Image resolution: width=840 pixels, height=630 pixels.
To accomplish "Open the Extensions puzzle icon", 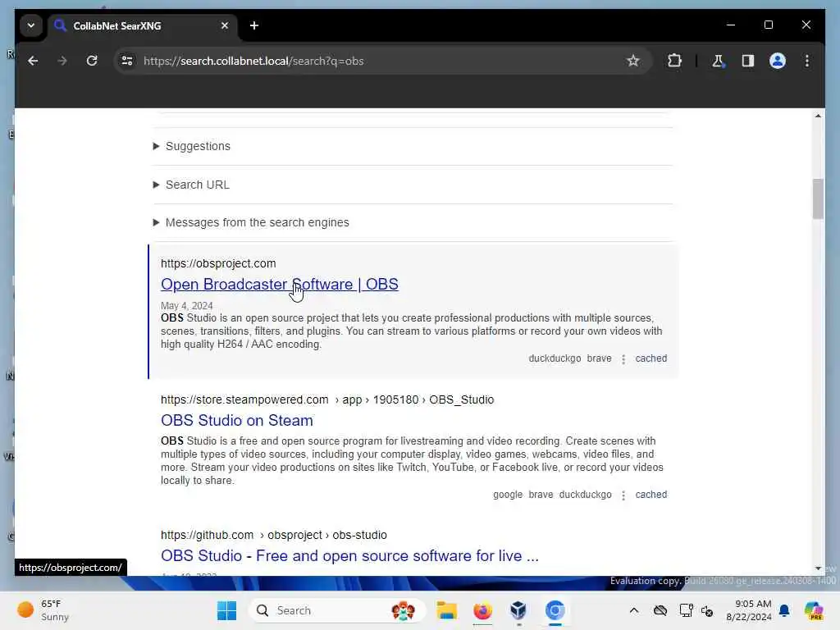I will coord(674,61).
